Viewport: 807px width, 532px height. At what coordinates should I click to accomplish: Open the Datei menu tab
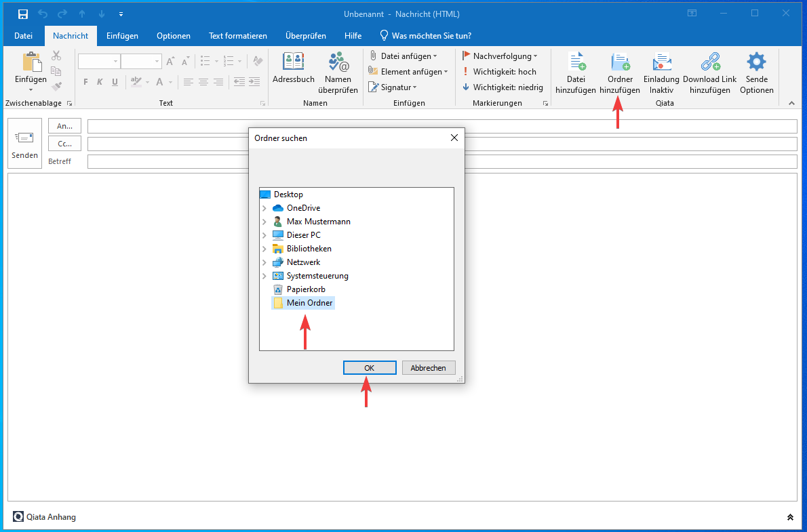(x=23, y=36)
